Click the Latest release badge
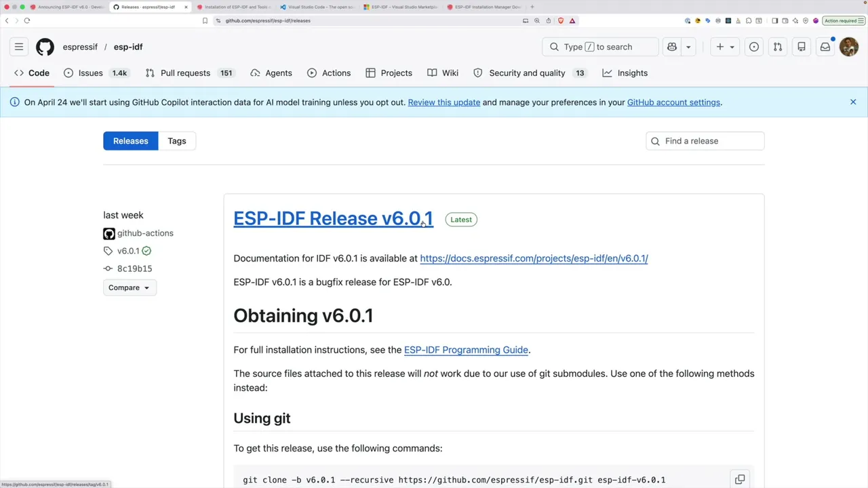This screenshot has width=868, height=488. 461,220
